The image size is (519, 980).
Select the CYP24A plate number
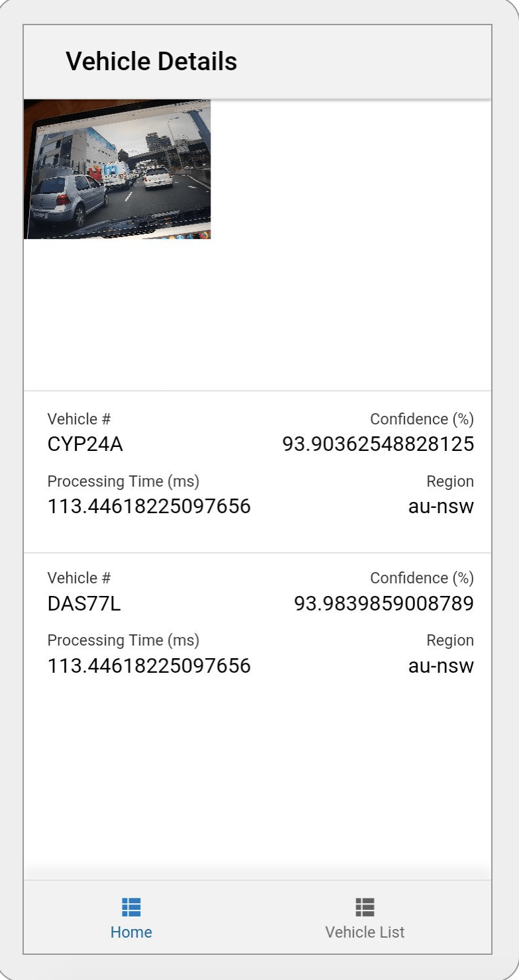coord(85,444)
